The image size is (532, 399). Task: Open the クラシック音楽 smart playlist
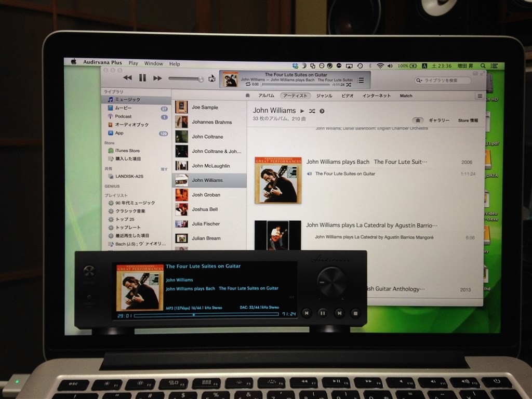[137, 211]
